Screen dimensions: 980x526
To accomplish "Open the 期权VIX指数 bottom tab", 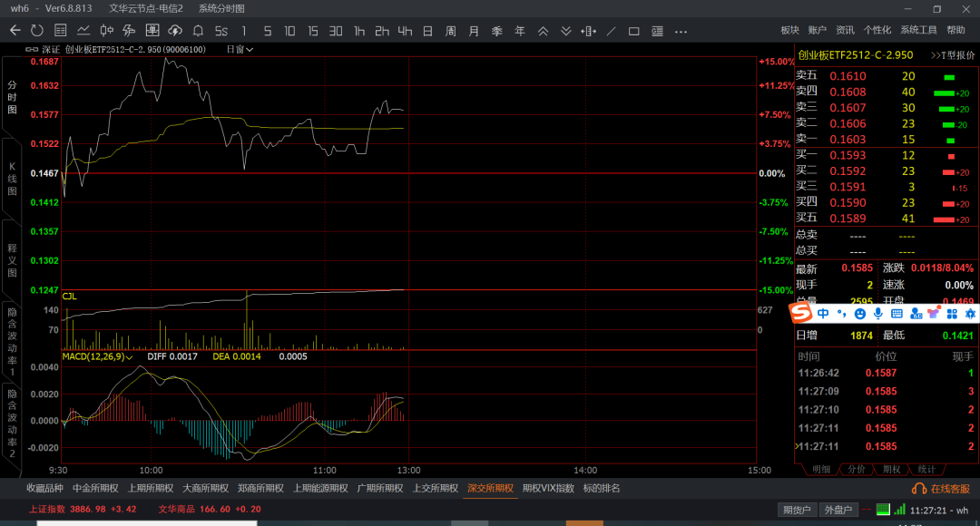I will pos(548,489).
